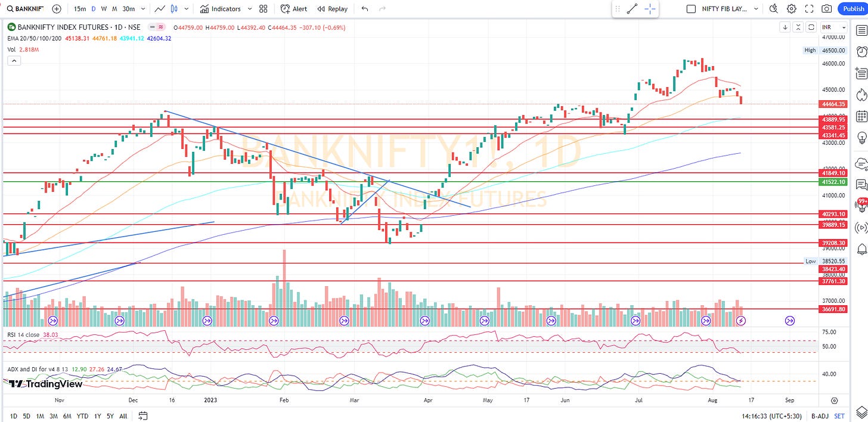Open quick search lightning icon
The image size is (868, 422).
pos(774,9)
